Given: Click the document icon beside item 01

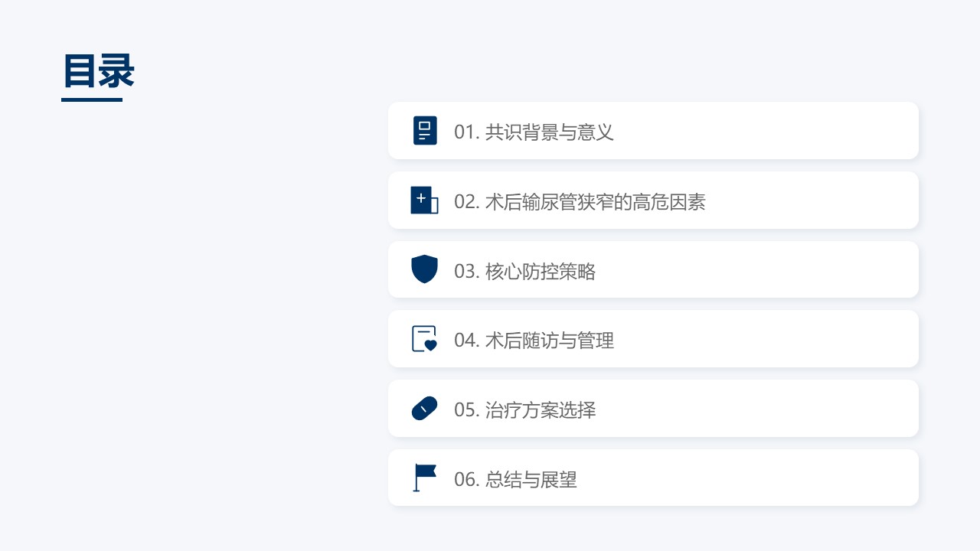Looking at the screenshot, I should point(425,131).
